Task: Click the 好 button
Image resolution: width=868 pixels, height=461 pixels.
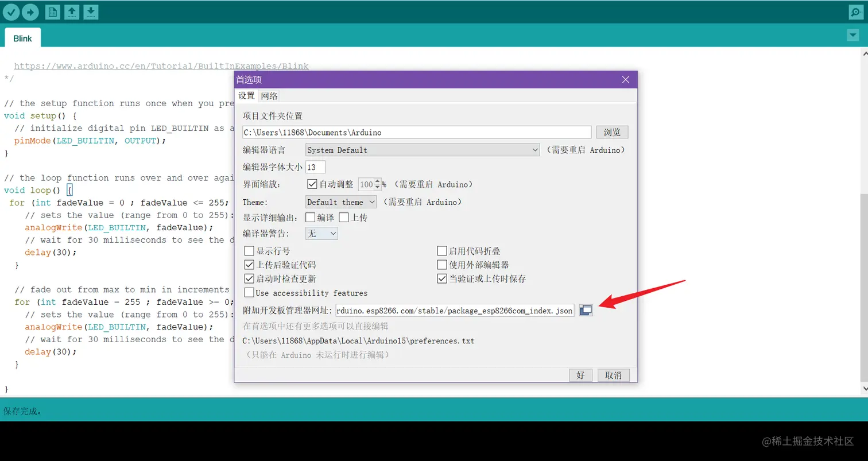Action: pyautogui.click(x=580, y=375)
